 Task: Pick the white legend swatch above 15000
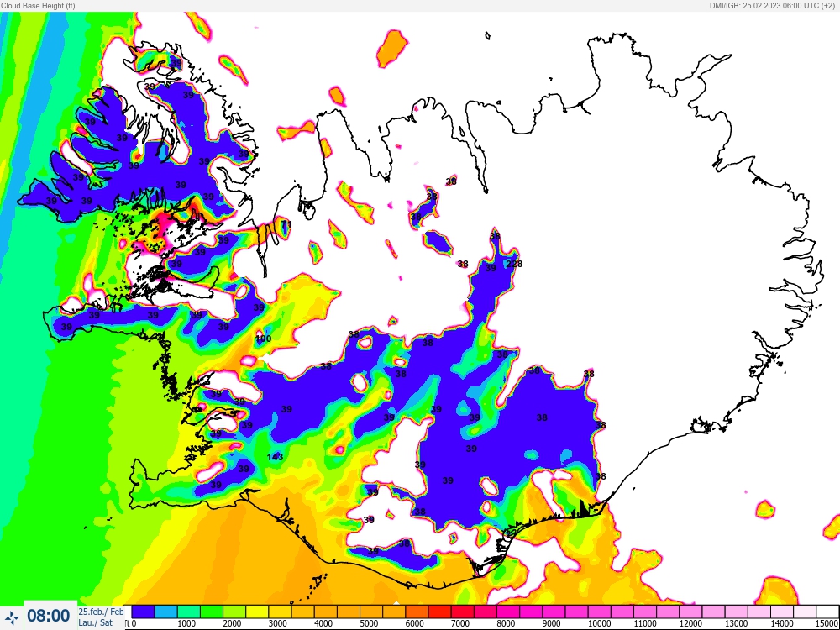click(x=827, y=612)
